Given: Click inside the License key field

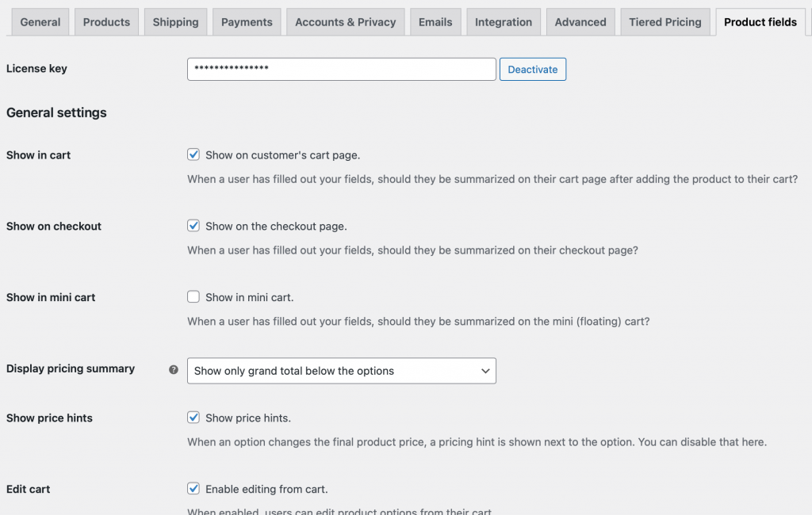Looking at the screenshot, I should point(341,69).
